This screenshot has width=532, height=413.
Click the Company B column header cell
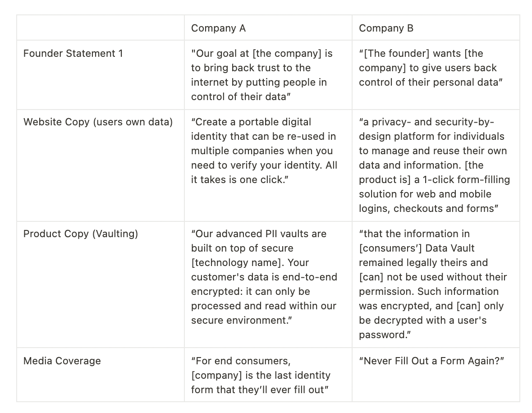(386, 28)
